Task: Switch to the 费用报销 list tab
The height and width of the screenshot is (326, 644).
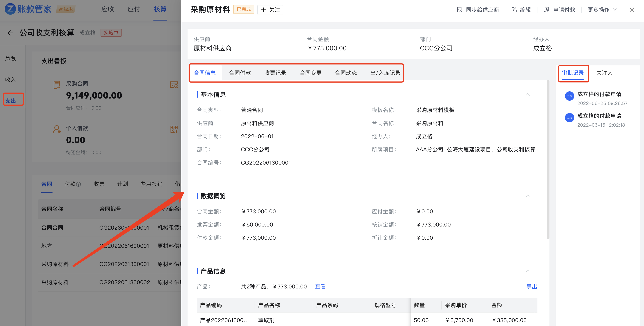Action: (152, 184)
